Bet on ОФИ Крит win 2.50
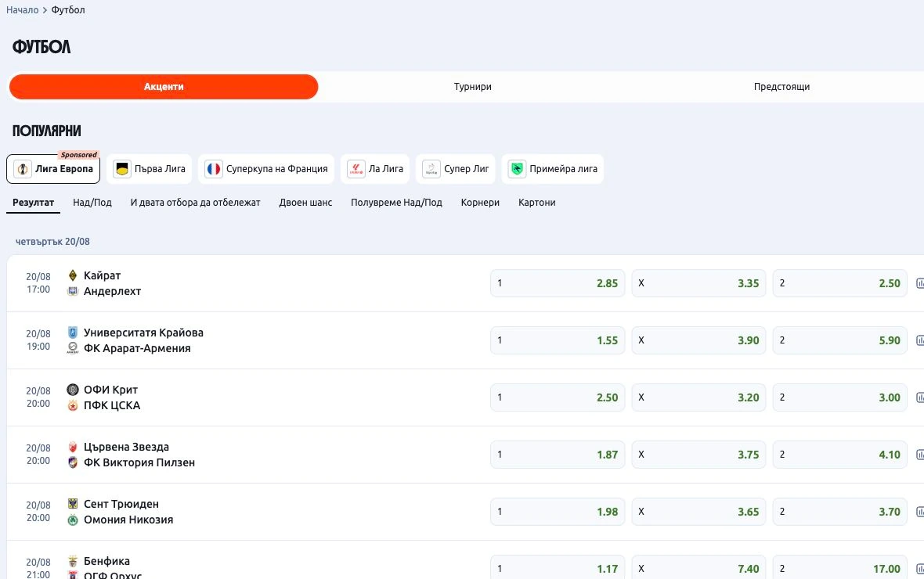Viewport: 924px width, 579px height. (x=558, y=397)
